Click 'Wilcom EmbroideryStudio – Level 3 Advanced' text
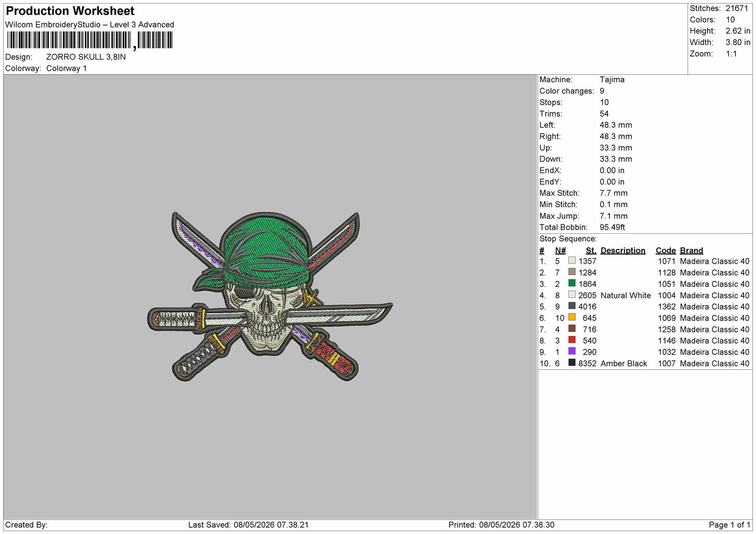This screenshot has height=534, width=756. coord(89,25)
